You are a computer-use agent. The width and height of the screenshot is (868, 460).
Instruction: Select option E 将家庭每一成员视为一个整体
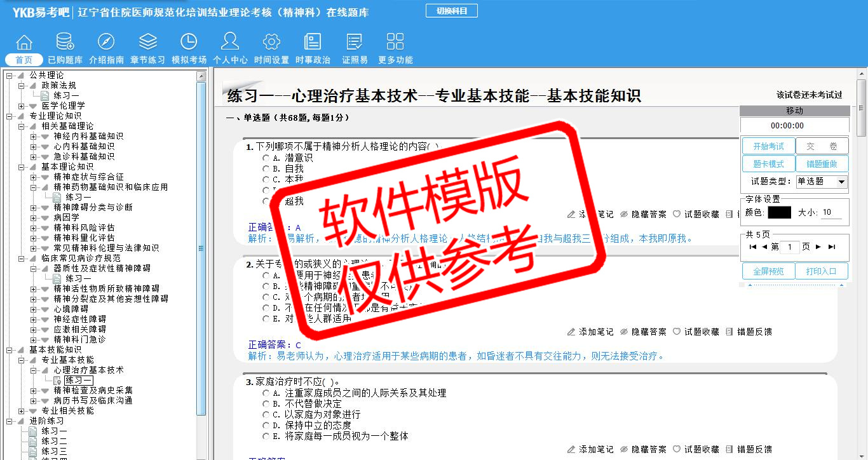(x=266, y=436)
